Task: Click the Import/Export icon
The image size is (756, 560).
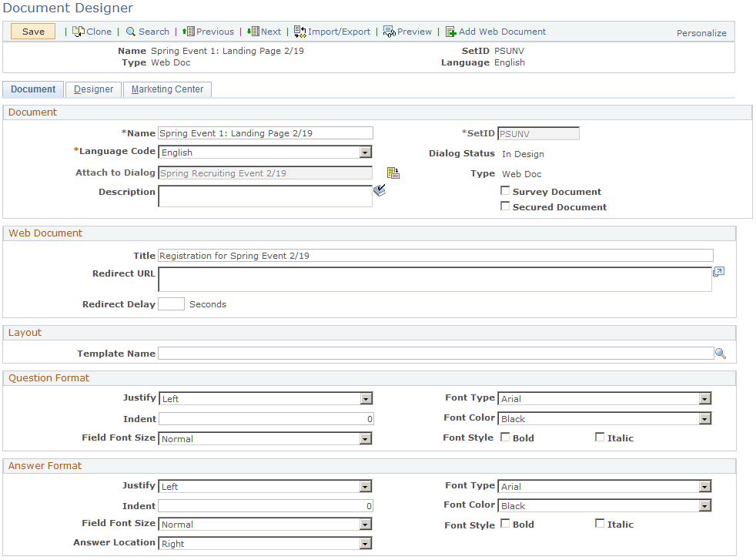Action: click(300, 32)
